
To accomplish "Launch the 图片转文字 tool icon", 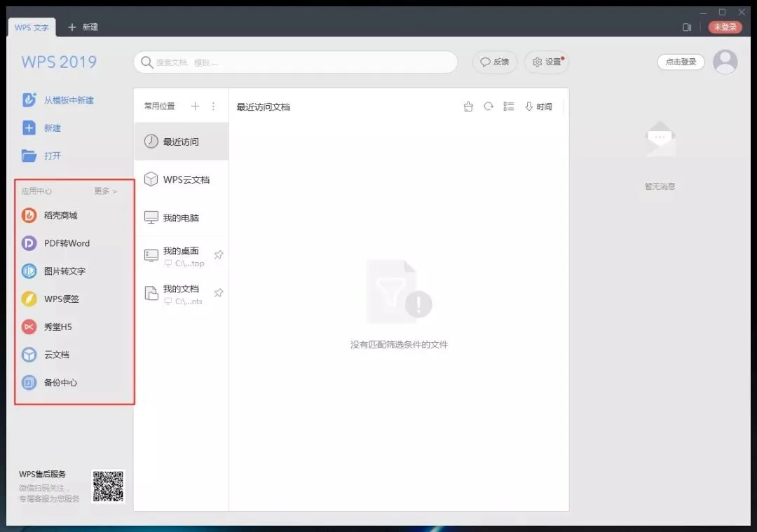I will click(29, 271).
